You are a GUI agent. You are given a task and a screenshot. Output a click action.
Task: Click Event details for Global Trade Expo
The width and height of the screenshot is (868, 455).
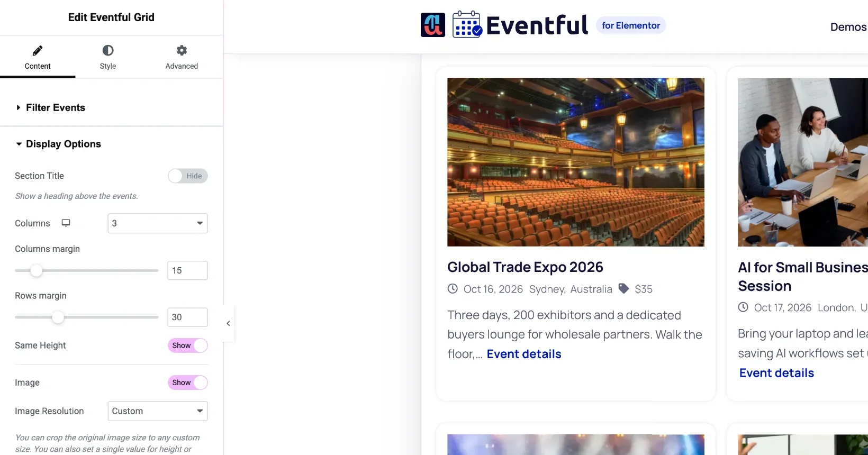(524, 354)
